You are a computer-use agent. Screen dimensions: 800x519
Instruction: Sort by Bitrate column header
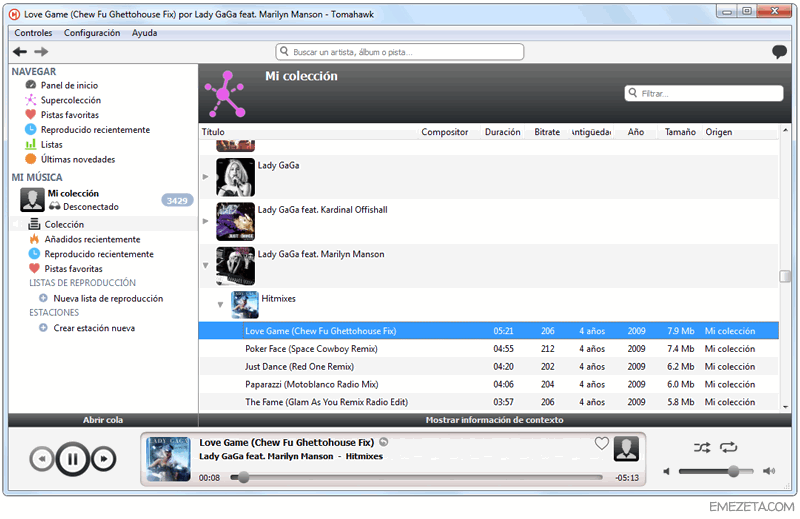tap(547, 132)
